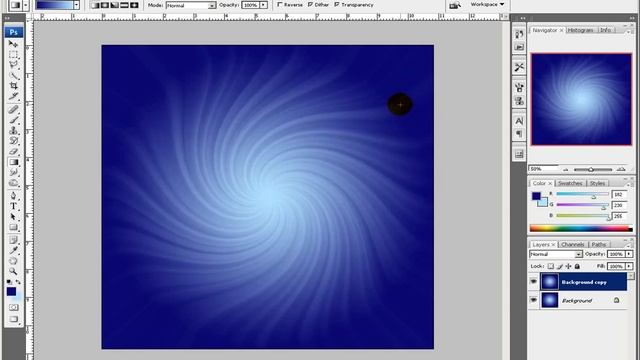
Task: Change the screen mode
Action: [x=13, y=319]
